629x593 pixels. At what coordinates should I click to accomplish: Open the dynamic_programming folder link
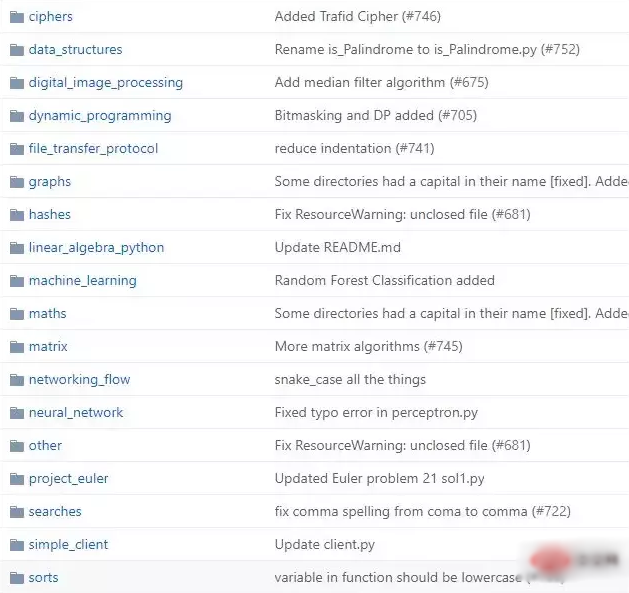coord(100,116)
